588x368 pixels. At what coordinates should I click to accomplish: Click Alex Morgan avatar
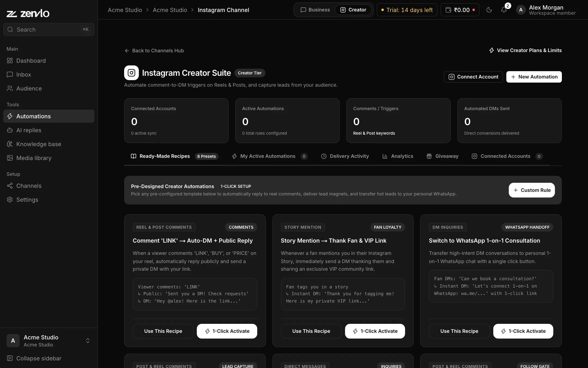pos(521,10)
